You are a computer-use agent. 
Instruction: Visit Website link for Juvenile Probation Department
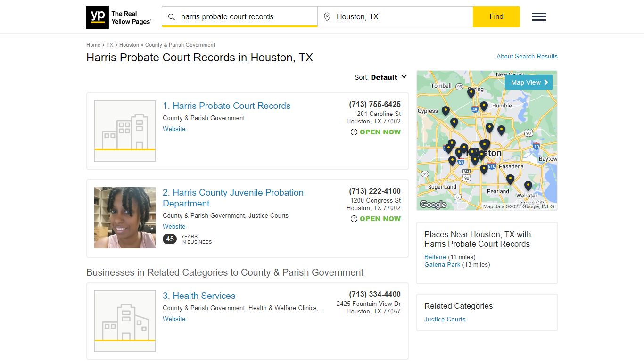tap(174, 226)
